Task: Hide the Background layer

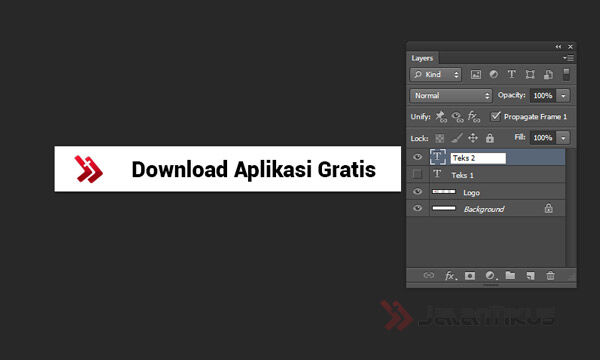Action: (417, 208)
